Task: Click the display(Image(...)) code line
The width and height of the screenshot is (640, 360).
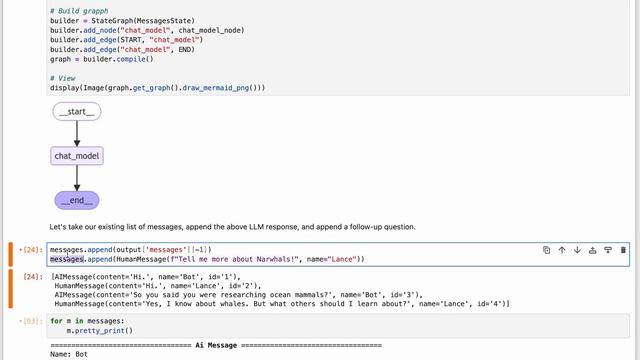Action: point(158,88)
